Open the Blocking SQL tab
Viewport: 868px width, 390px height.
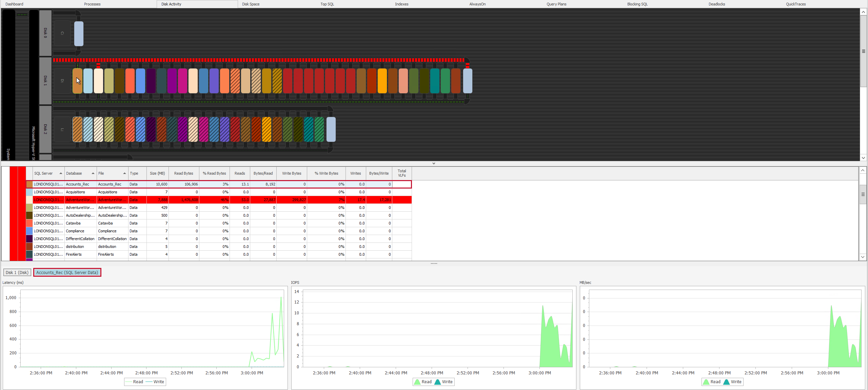(x=637, y=4)
